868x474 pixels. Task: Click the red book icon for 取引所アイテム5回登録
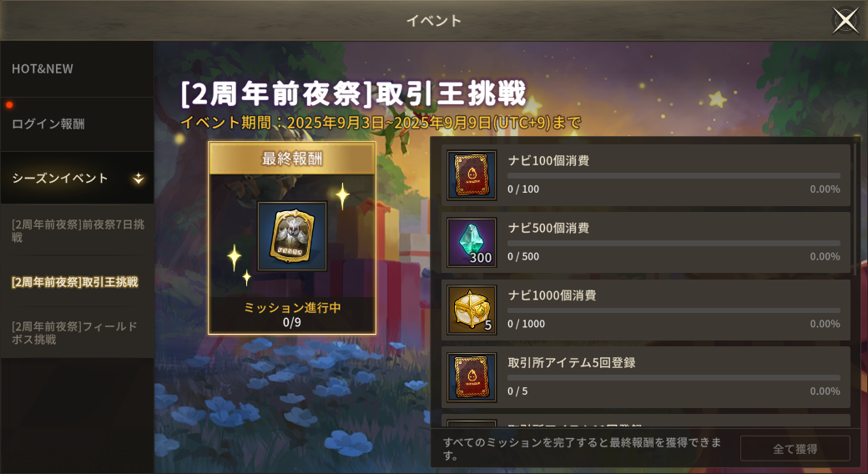pyautogui.click(x=472, y=377)
